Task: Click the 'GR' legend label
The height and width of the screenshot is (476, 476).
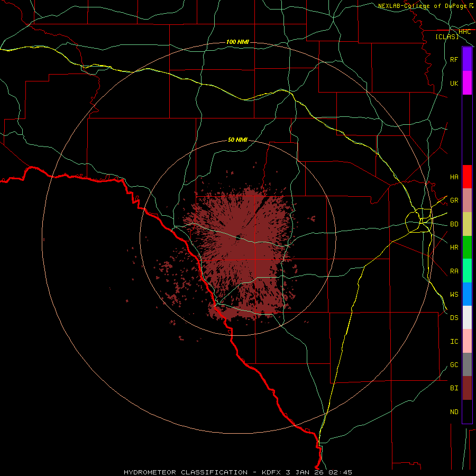Action: pyautogui.click(x=454, y=200)
